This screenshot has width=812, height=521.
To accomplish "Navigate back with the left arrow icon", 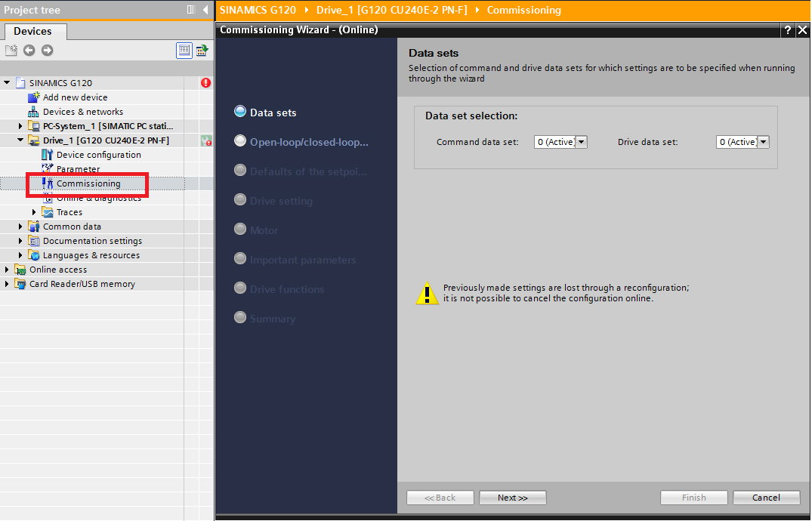I will 29,51.
